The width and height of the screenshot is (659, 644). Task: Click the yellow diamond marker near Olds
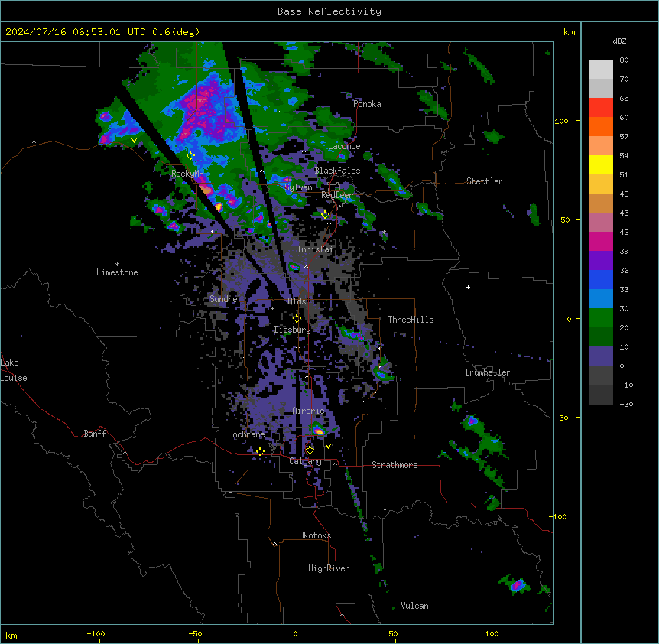click(x=297, y=319)
